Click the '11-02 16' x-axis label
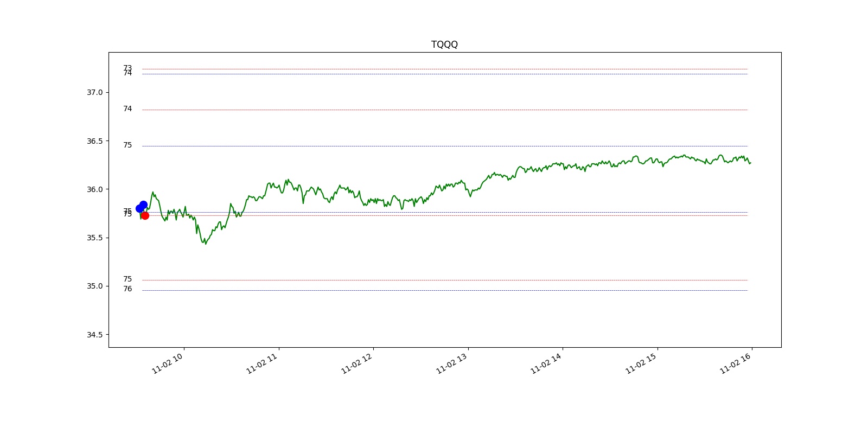This screenshot has width=868, height=434. (736, 363)
